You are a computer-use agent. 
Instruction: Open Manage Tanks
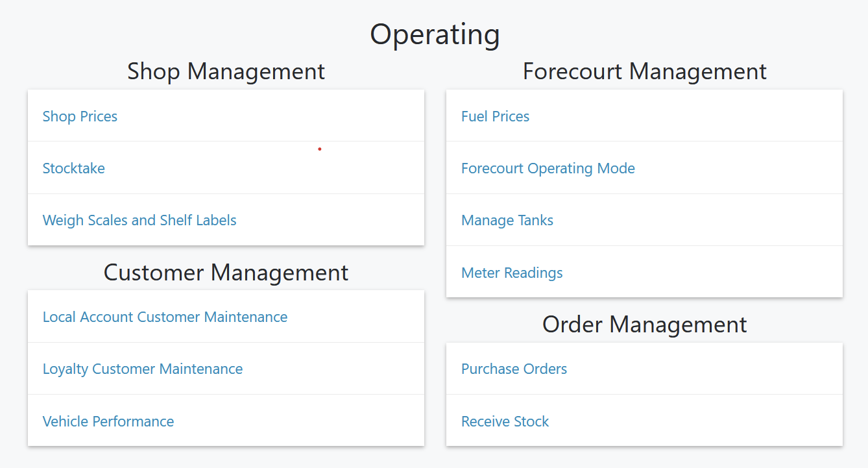507,220
